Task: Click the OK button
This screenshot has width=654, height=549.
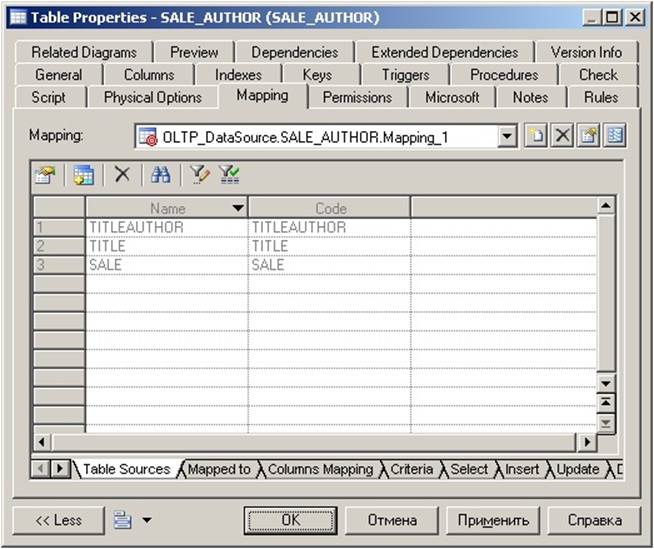Action: pos(291,520)
